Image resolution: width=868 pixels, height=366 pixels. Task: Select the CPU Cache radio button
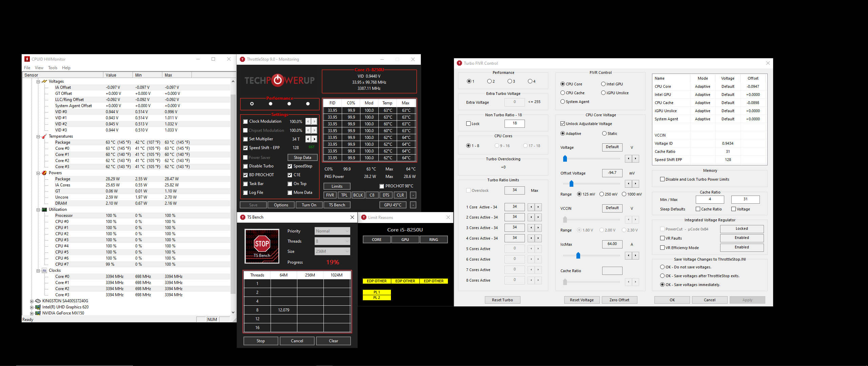coord(563,93)
